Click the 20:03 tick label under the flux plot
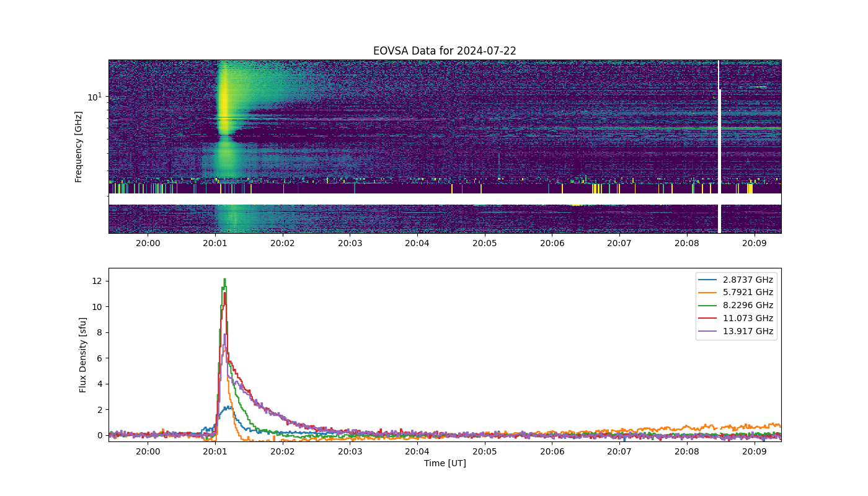 350,452
